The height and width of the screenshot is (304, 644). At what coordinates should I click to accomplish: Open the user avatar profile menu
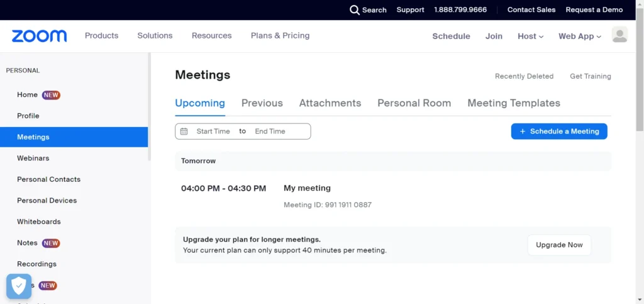(619, 35)
